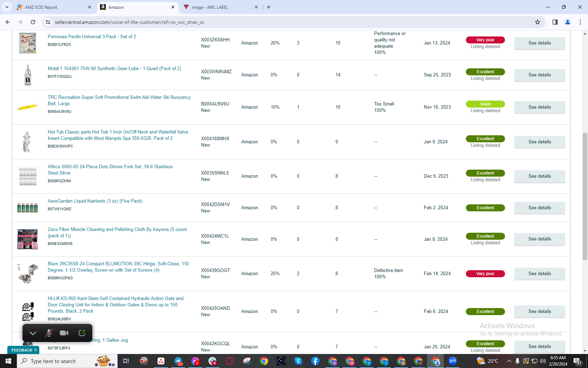Open Task View from the taskbar
This screenshot has width=588, height=368.
126,361
